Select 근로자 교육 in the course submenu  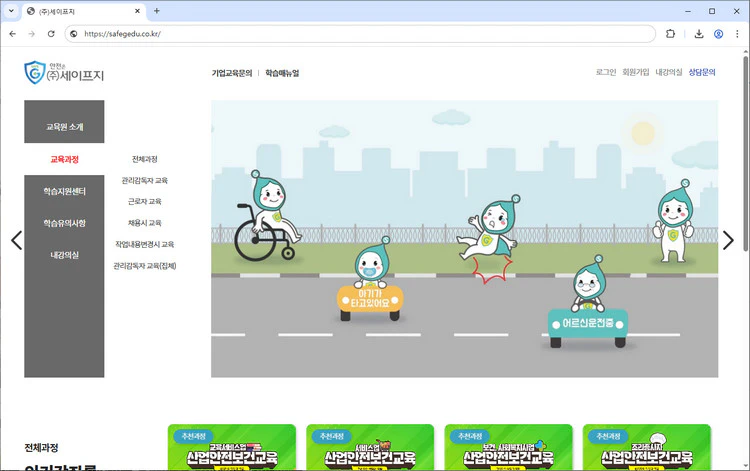tap(144, 202)
